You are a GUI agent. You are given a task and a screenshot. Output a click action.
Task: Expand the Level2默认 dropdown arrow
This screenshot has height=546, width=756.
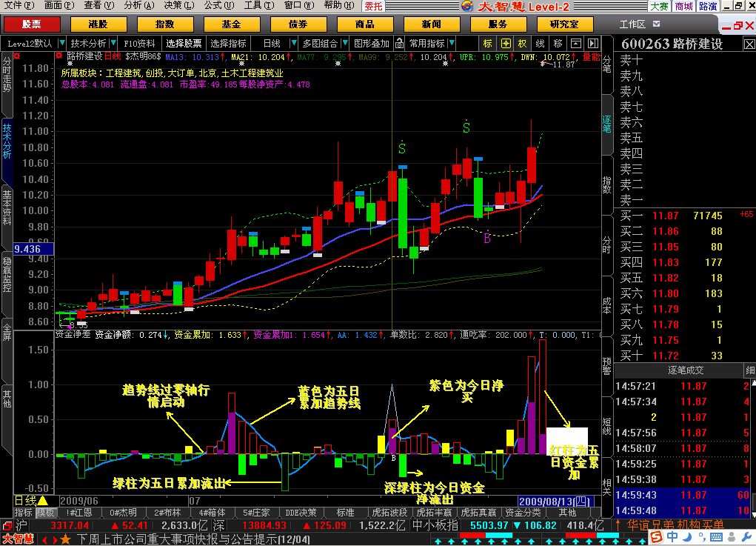point(61,43)
